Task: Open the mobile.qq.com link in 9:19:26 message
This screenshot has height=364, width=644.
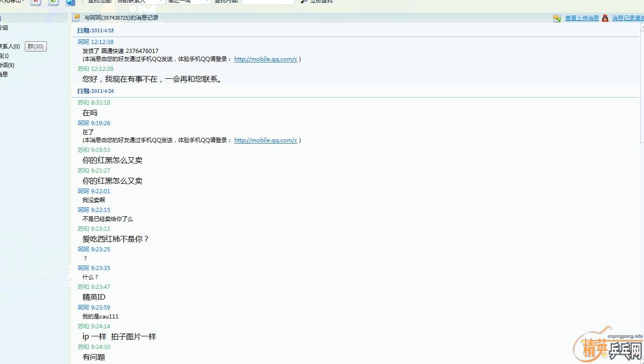Action: 265,140
